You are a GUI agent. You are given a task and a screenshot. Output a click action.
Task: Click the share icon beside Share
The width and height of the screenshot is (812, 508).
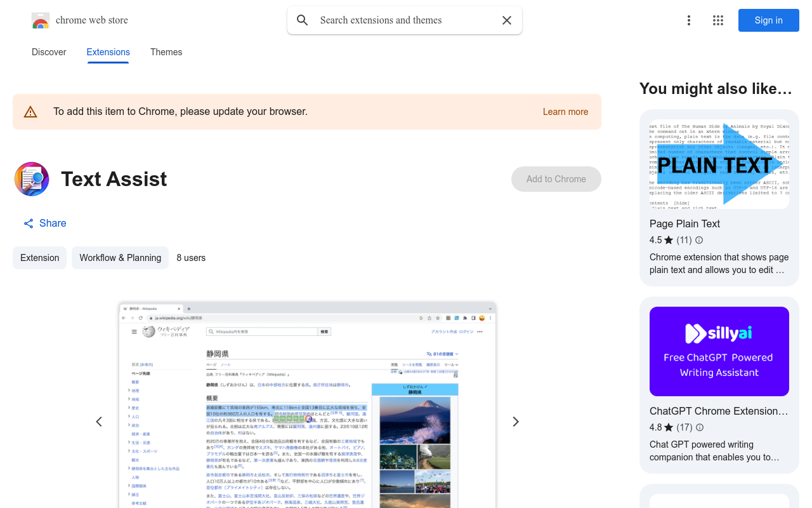[29, 224]
